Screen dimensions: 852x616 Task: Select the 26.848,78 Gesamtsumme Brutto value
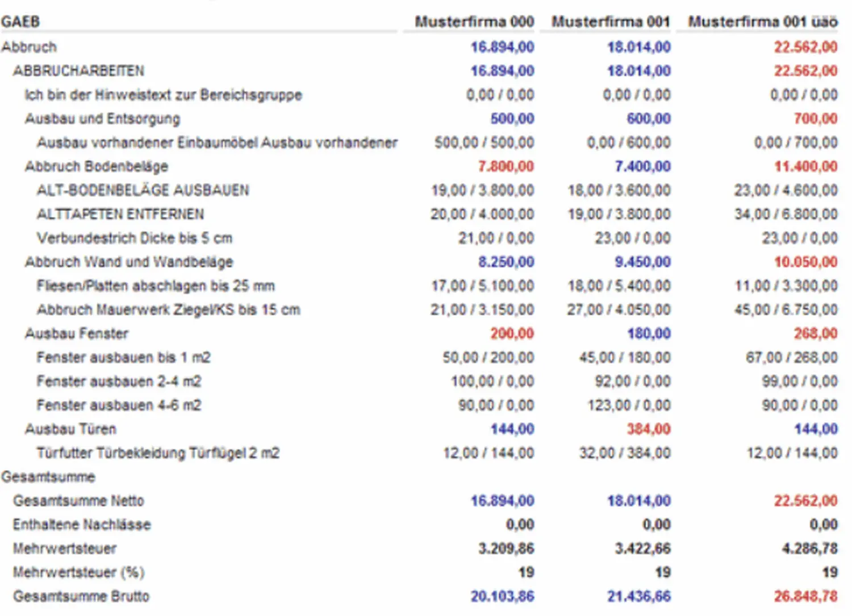coord(805,596)
